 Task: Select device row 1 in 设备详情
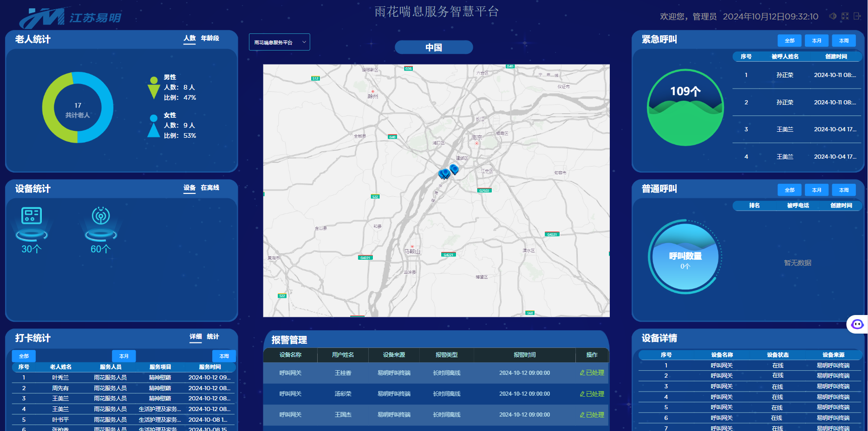click(x=751, y=366)
